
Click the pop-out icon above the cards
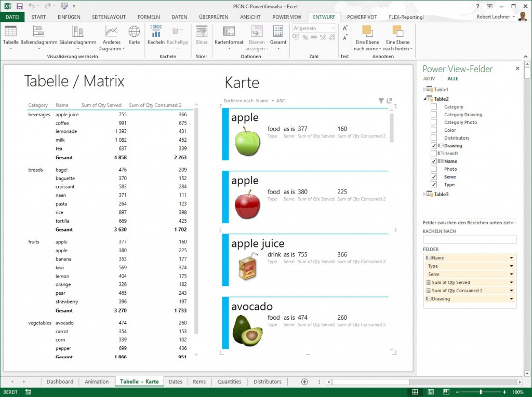[x=389, y=101]
